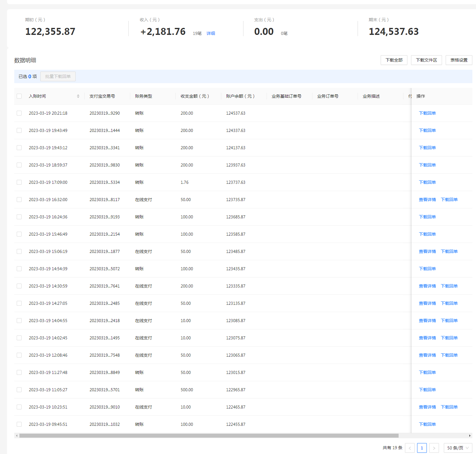This screenshot has width=476, height=454.
Task: Download receipt for transaction 20230319...1877
Action: click(x=449, y=251)
